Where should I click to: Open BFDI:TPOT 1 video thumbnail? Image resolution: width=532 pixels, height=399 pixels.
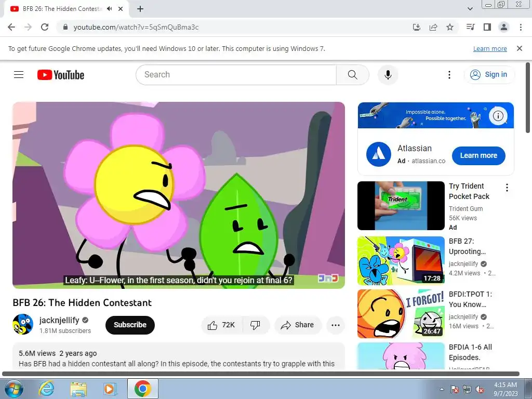pyautogui.click(x=401, y=314)
